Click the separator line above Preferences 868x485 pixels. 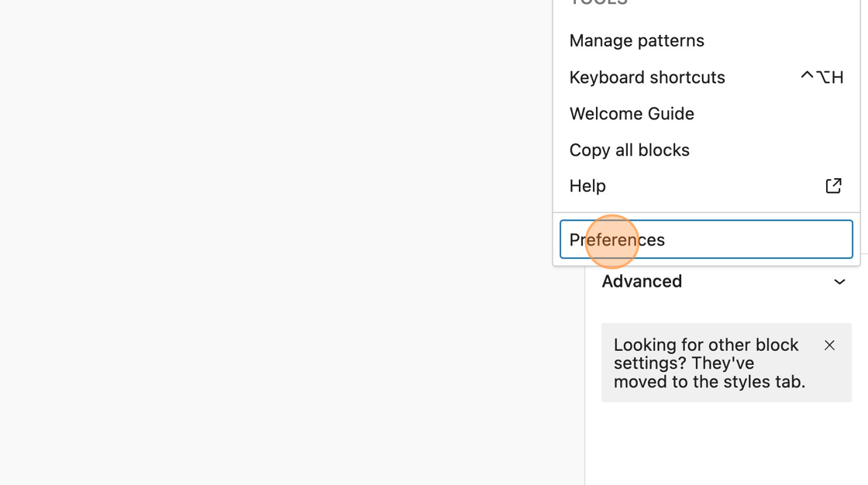[x=705, y=212]
